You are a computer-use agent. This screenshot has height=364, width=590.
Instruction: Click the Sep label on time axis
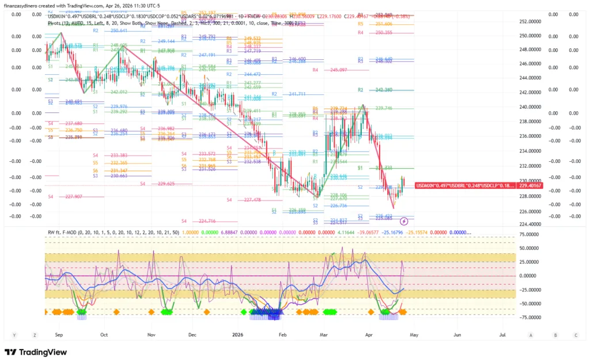coord(59,334)
